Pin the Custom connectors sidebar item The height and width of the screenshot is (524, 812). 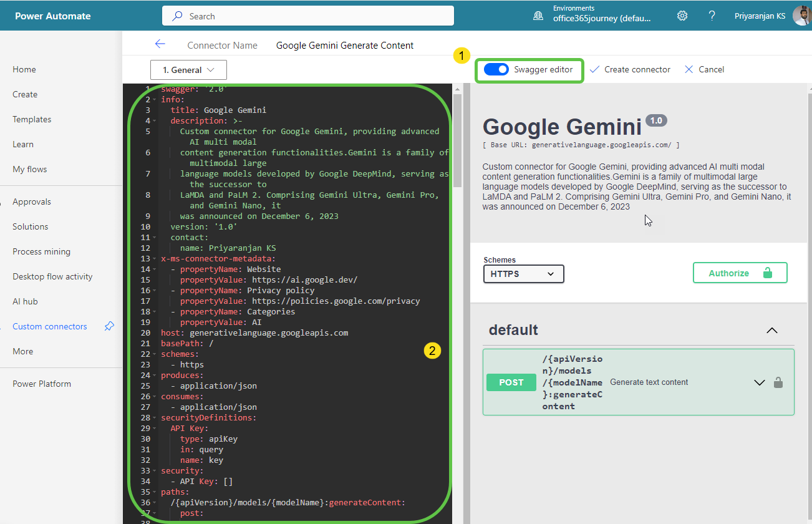pyautogui.click(x=109, y=326)
